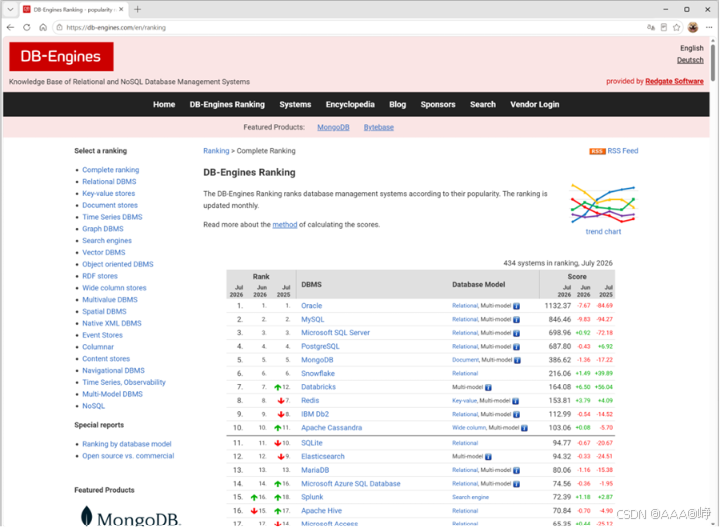Click the Ranking breadcrumb link
The image size is (720, 527).
pos(216,151)
